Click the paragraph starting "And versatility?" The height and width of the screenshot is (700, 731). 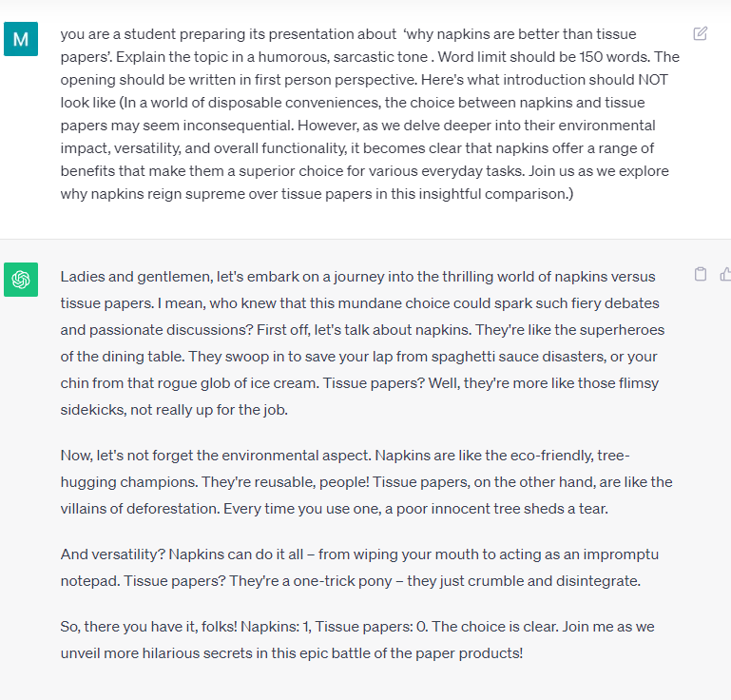click(359, 568)
